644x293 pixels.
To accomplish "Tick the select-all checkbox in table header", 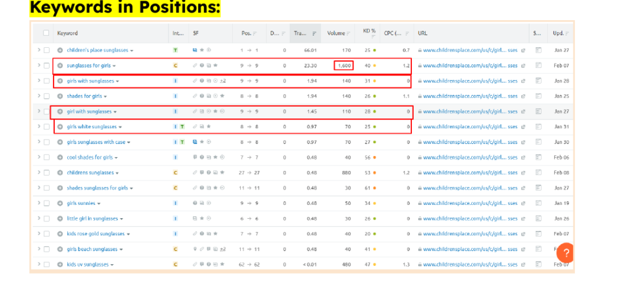I will click(46, 33).
